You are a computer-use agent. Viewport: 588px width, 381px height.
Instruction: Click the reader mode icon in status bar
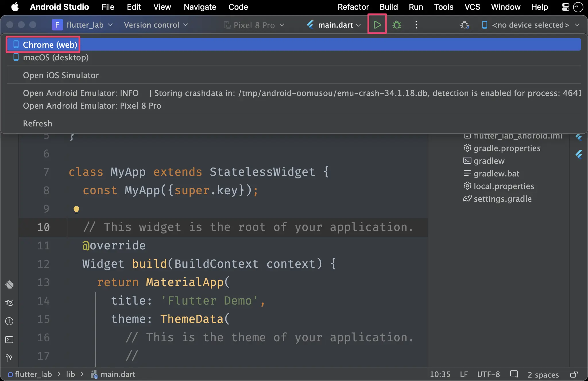tap(514, 374)
